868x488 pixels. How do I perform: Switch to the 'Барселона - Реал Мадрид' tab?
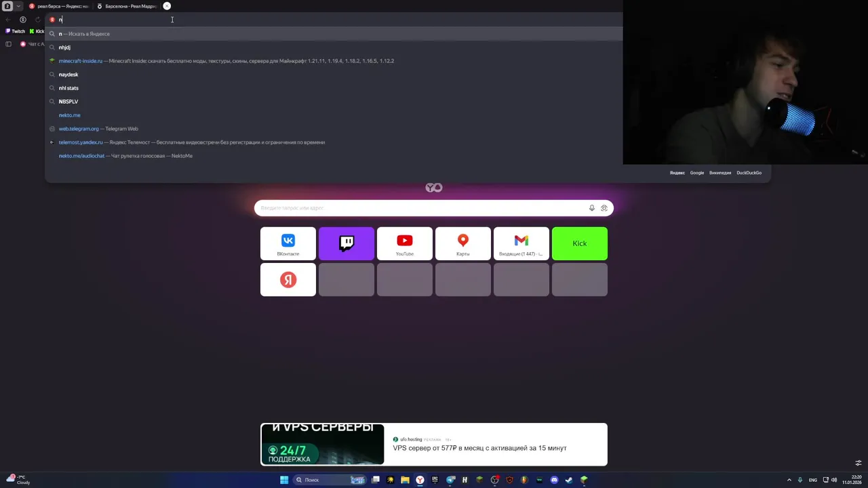(x=126, y=6)
